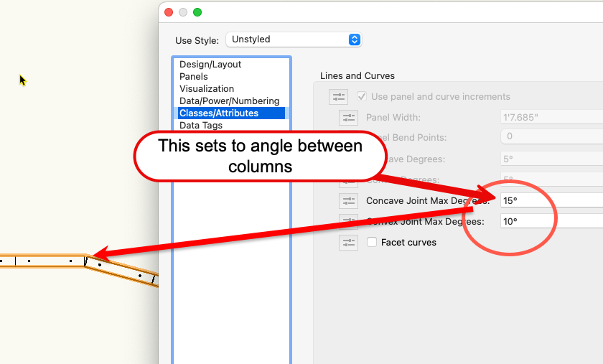Toggle style icon for Convex Joint Max Degrees

[x=348, y=222]
